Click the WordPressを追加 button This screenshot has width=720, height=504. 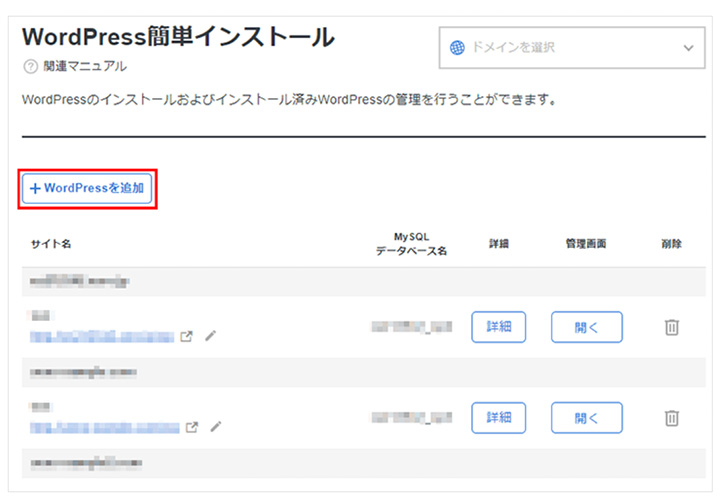tap(87, 188)
